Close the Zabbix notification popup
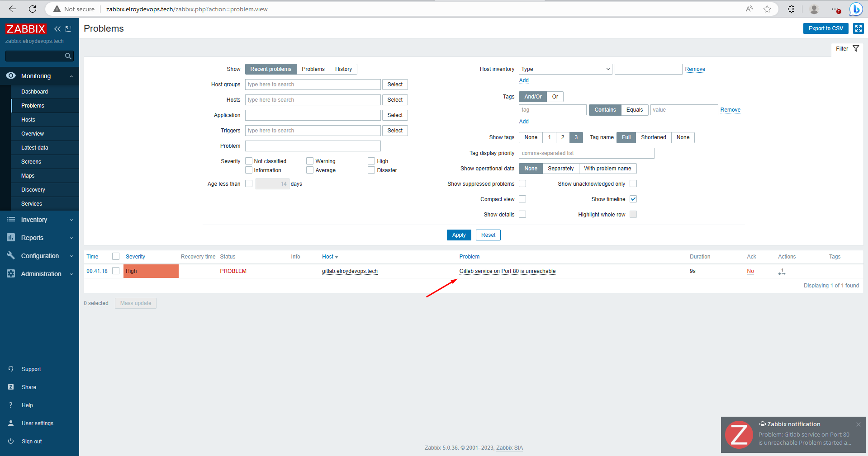The image size is (868, 456). 858,424
